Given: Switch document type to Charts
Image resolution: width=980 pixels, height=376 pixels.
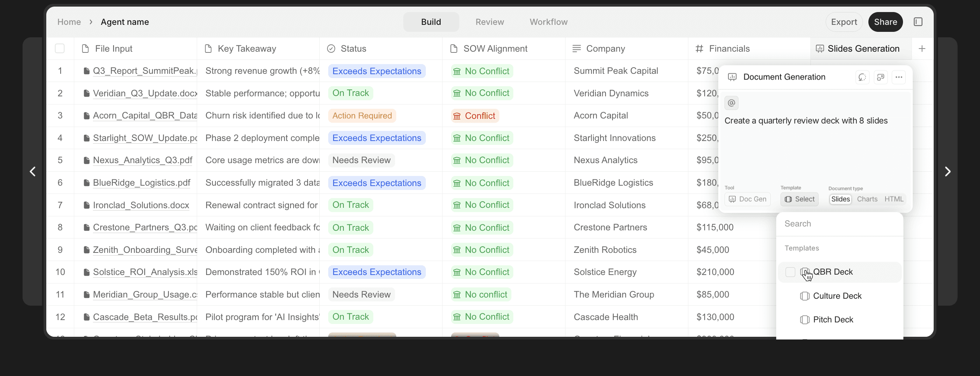Looking at the screenshot, I should pos(867,199).
